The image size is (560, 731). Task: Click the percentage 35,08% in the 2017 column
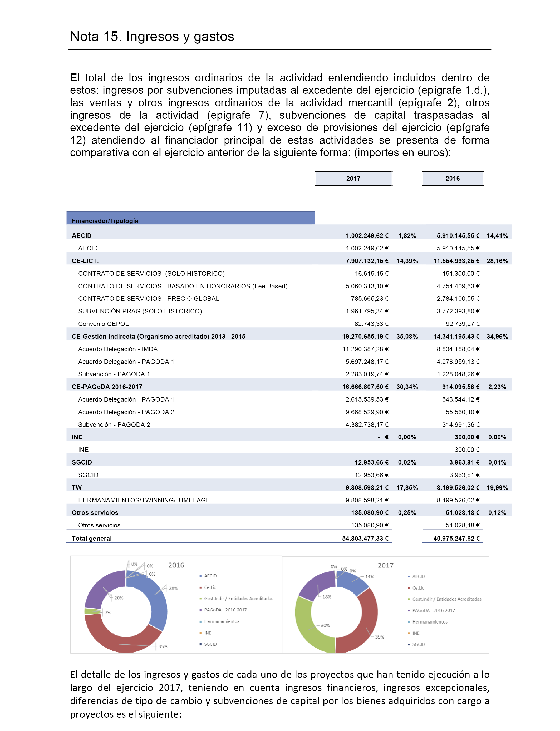tap(407, 337)
